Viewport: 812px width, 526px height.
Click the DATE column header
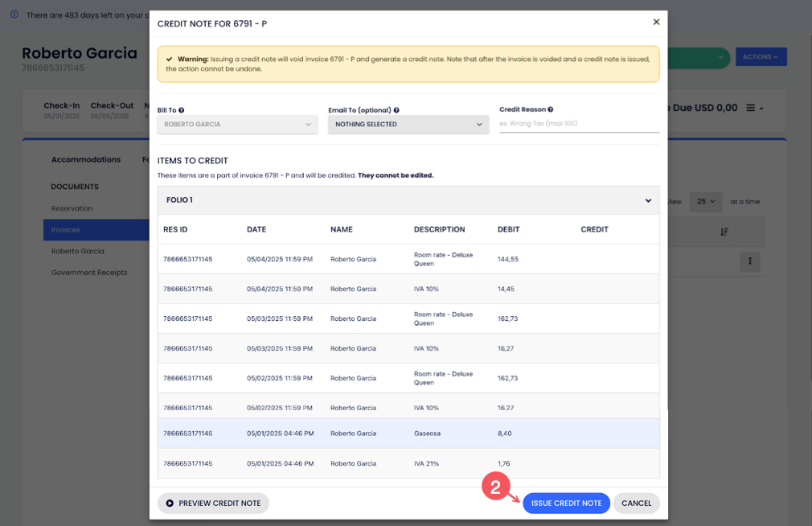click(256, 229)
